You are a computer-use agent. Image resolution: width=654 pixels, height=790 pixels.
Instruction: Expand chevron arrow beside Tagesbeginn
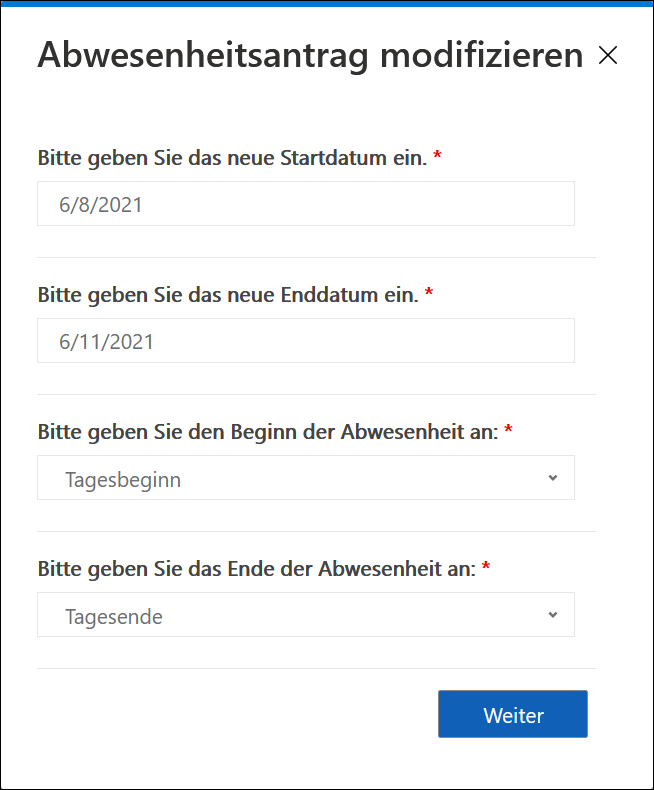(x=553, y=478)
